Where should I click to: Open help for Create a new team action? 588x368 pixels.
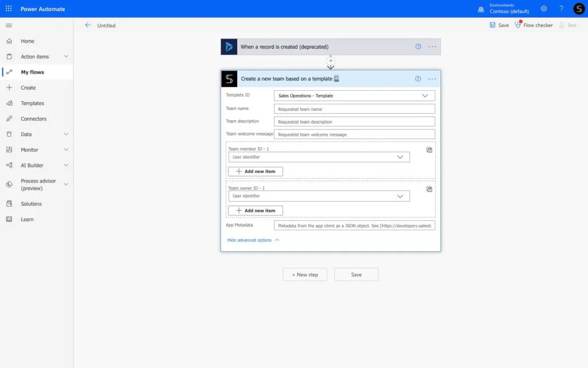(418, 79)
